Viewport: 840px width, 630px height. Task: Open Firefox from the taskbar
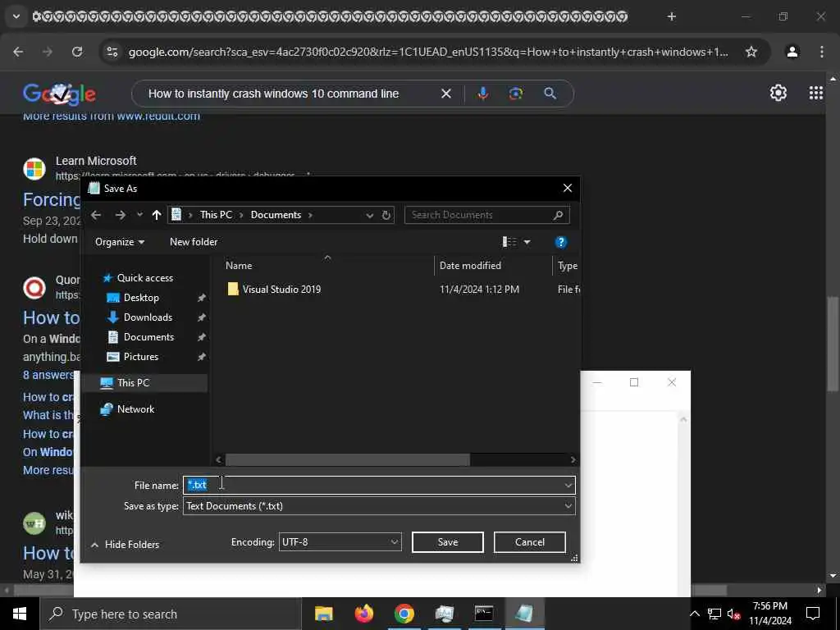click(x=363, y=614)
